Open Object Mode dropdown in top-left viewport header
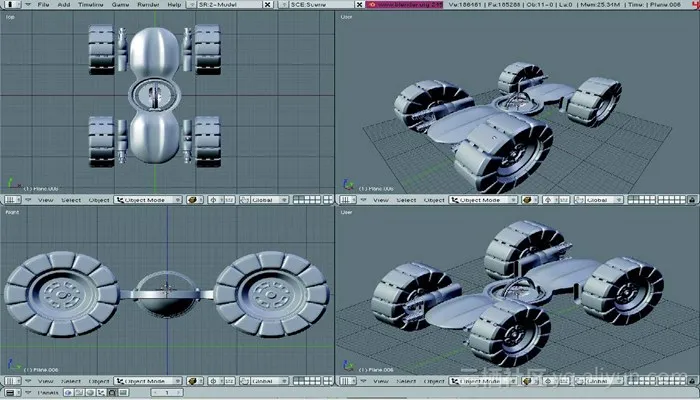Image resolution: width=700 pixels, height=400 pixels. click(150, 200)
